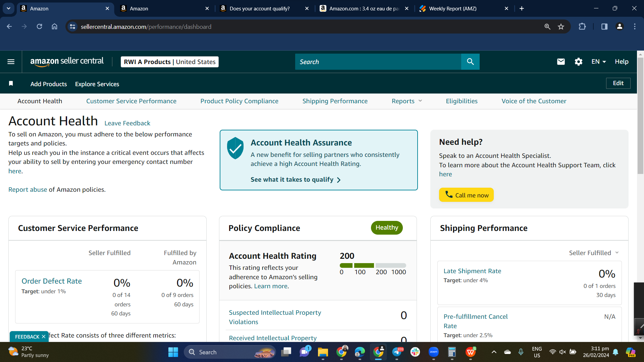Switch to Product Policy Compliance tab
The image size is (644, 362).
(239, 101)
